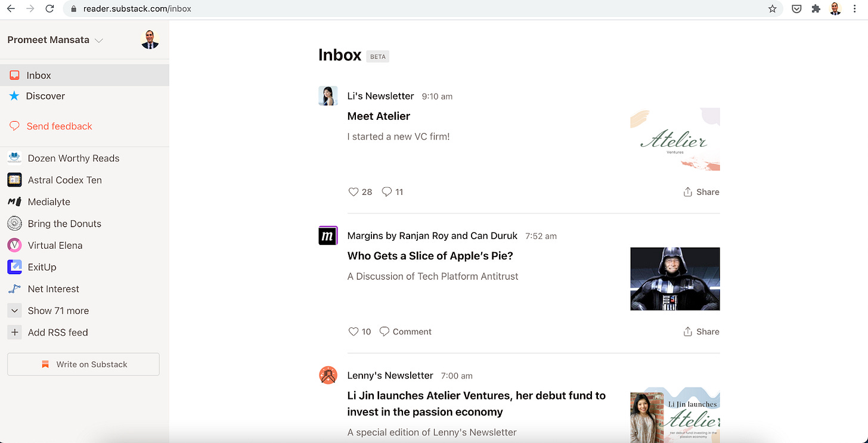Open Virtual Elena newsletter

point(55,245)
